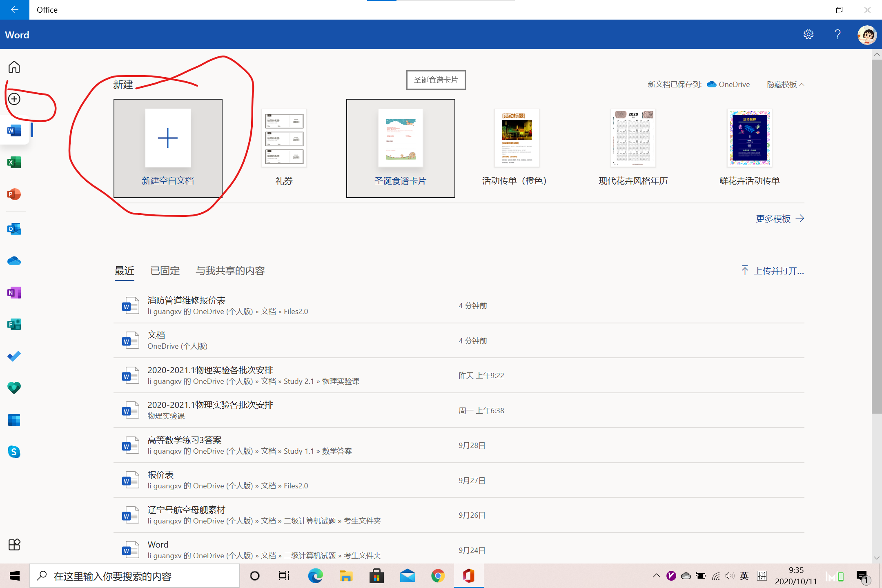Switch to the 已固定 tab
Screen dimensions: 882x588
[x=165, y=271]
